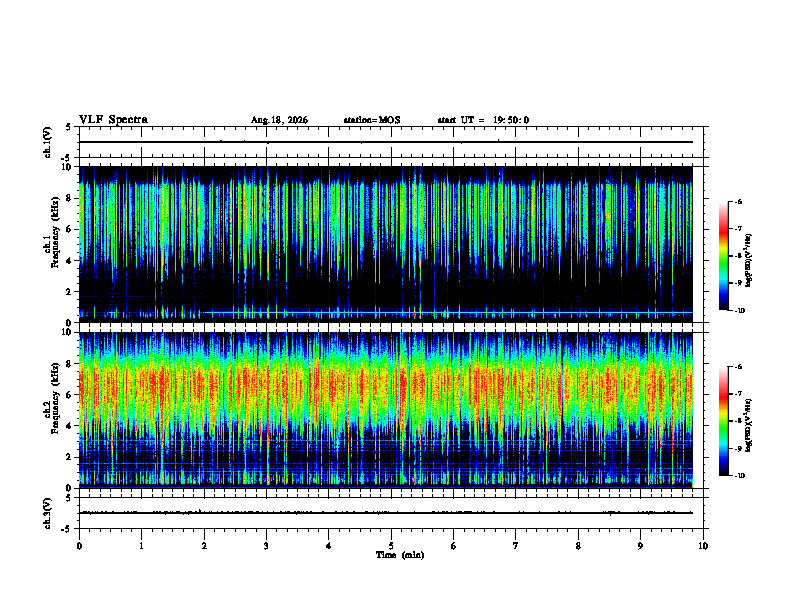Viewport: 792px width, 612px height.
Task: Click the "5" tick on the time axis
Action: coord(391,546)
